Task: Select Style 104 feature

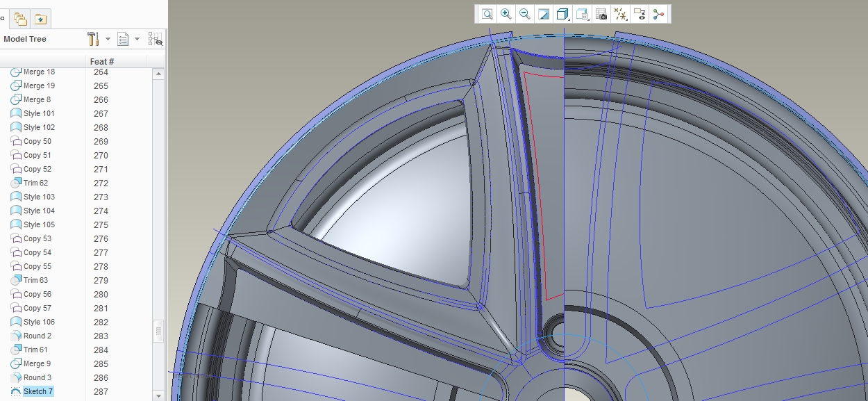Action: (39, 211)
